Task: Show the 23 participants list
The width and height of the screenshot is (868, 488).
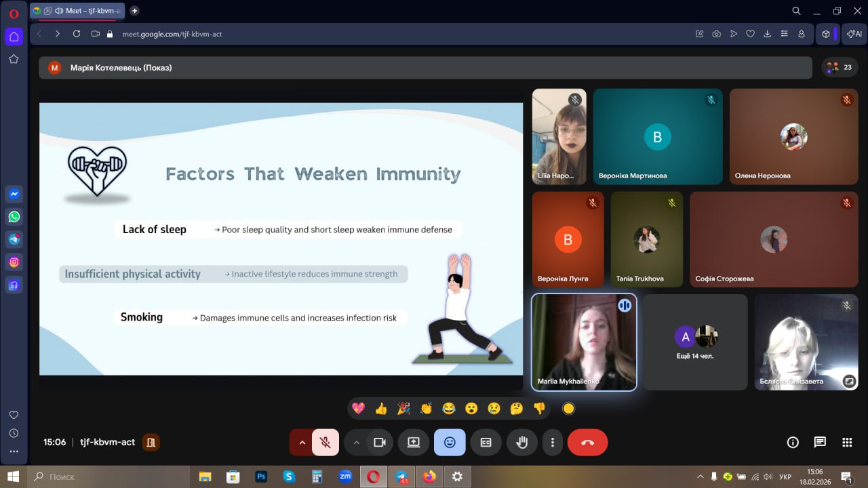Action: pyautogui.click(x=840, y=67)
